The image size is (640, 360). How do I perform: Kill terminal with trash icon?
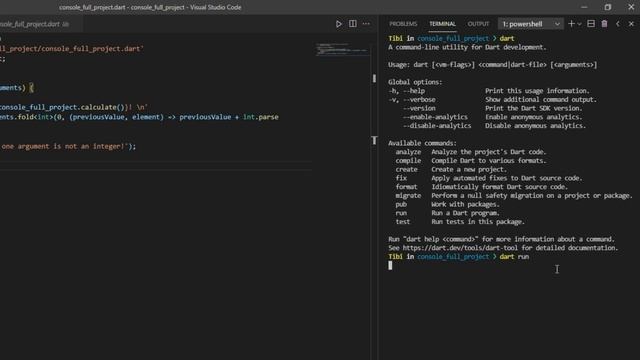pyautogui.click(x=604, y=24)
